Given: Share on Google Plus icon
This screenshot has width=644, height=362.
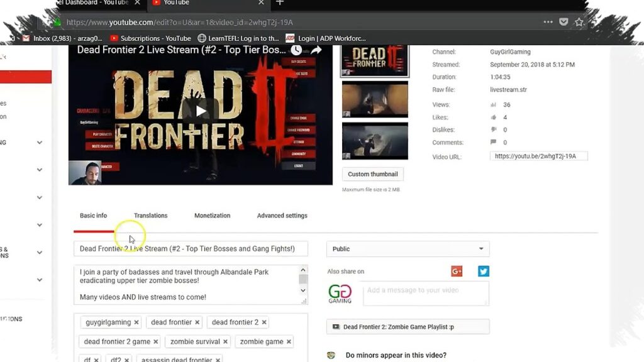Looking at the screenshot, I should [x=457, y=271].
